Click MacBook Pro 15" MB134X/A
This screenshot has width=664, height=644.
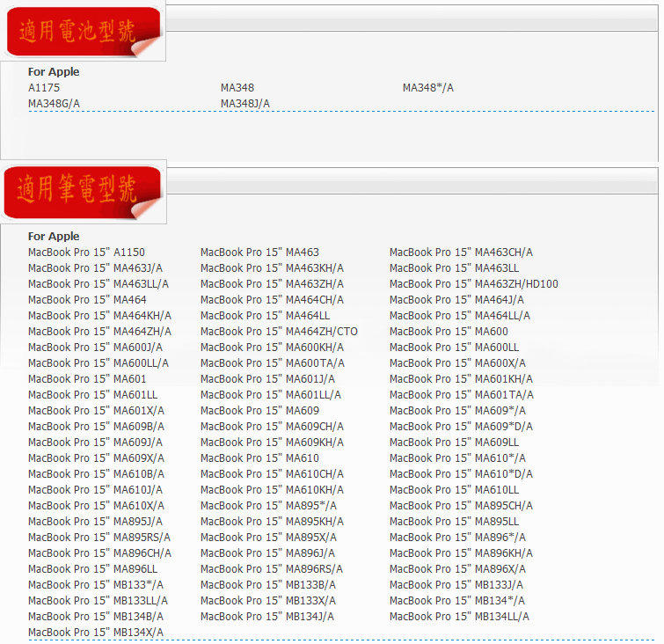(x=96, y=632)
